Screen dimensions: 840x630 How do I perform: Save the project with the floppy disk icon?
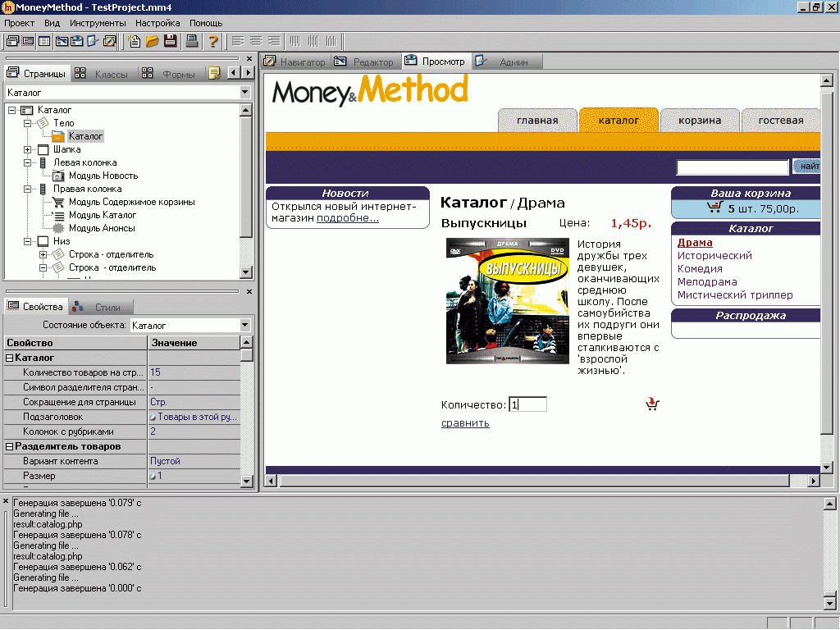(x=171, y=41)
